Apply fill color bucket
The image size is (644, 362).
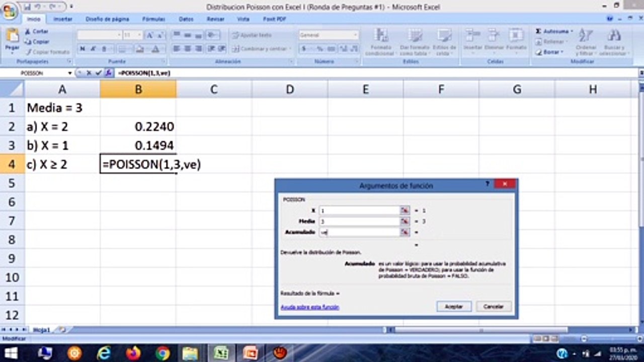[x=140, y=49]
